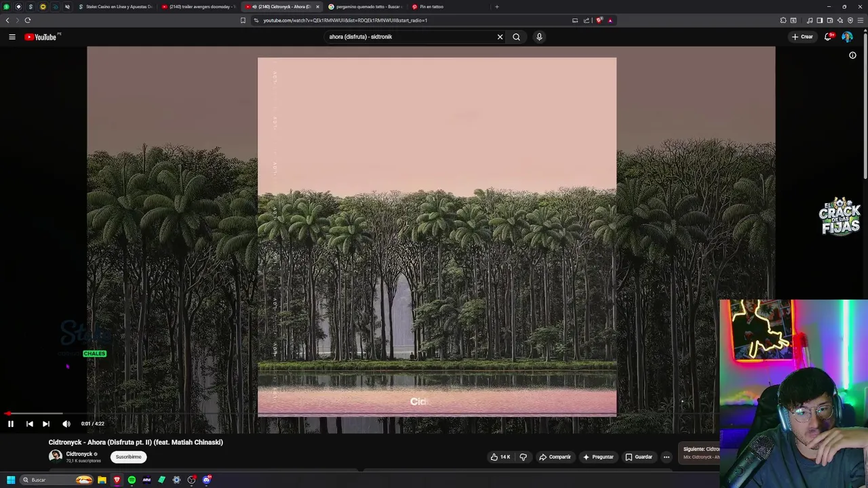This screenshot has width=868, height=488.
Task: Click the Preguntar AI button
Action: point(598,457)
